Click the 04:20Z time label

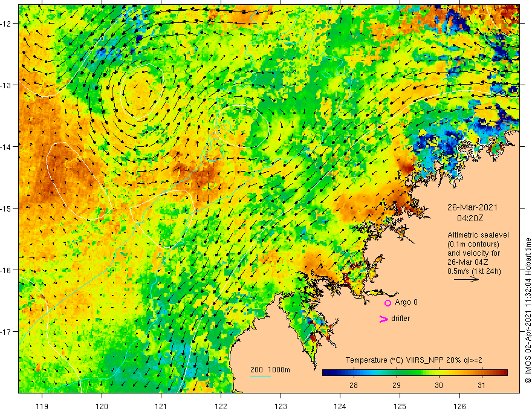(x=470, y=218)
